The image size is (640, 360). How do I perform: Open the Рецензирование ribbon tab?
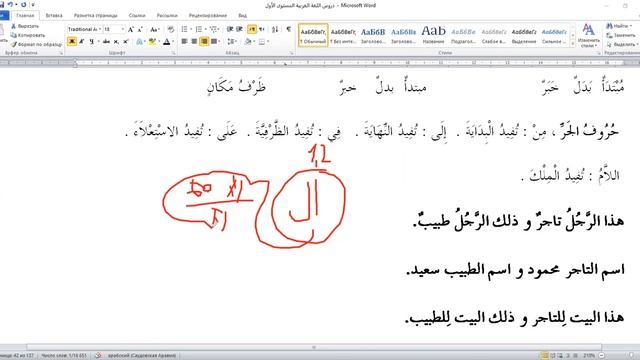(207, 16)
